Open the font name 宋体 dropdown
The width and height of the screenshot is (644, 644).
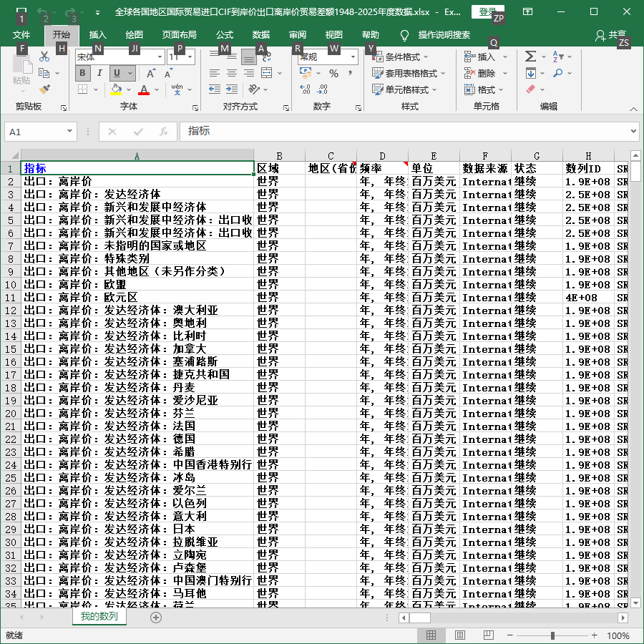tap(160, 57)
